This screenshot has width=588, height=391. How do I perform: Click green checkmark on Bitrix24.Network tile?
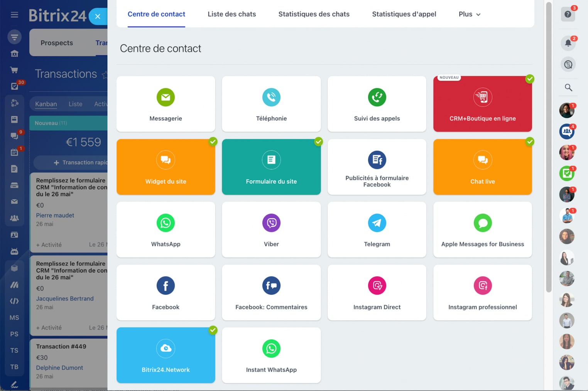coord(213,330)
